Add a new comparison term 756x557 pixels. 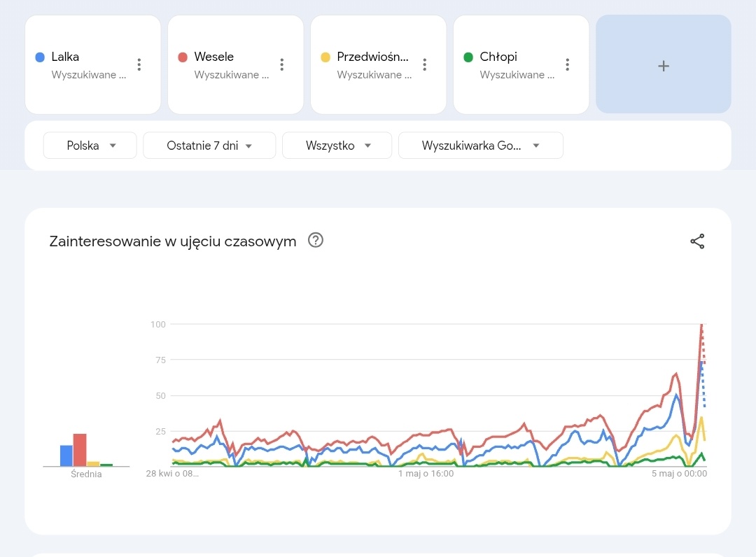coord(664,65)
